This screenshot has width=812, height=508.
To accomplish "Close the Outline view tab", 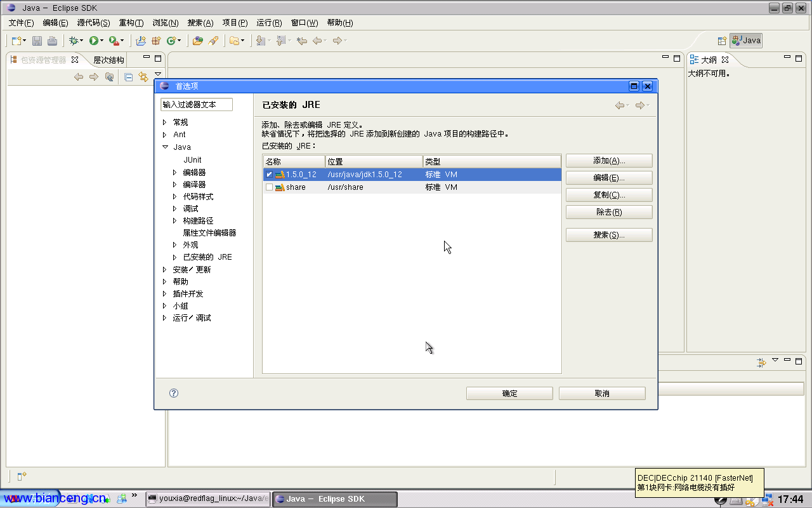I will click(725, 60).
